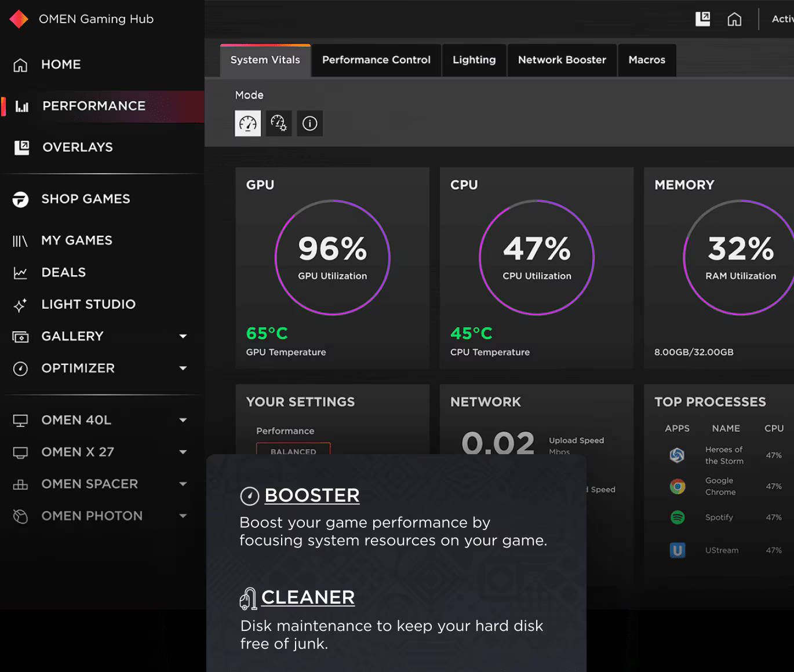Select the OMEN 40L desktop icon
Viewport: 794px width, 672px height.
pos(20,421)
